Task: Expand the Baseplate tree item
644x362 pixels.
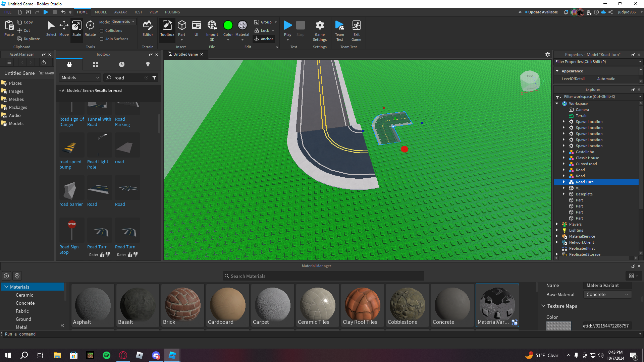Action: point(563,194)
